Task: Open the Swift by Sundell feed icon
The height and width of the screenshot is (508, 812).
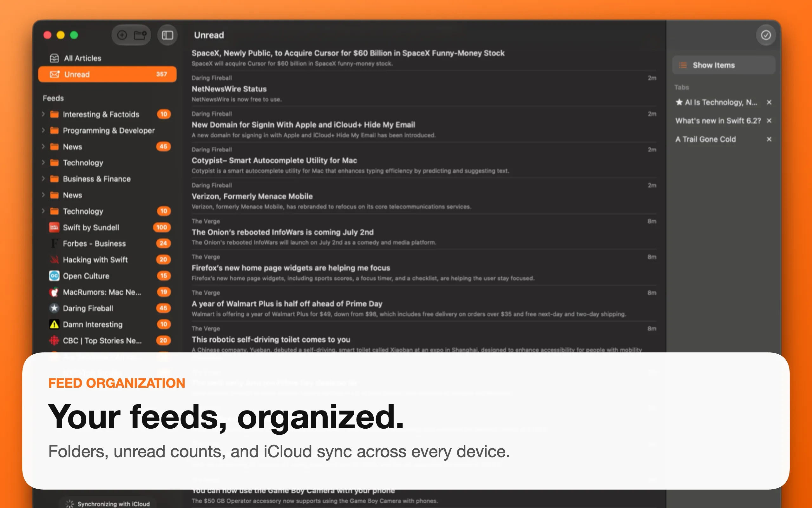Action: click(54, 227)
